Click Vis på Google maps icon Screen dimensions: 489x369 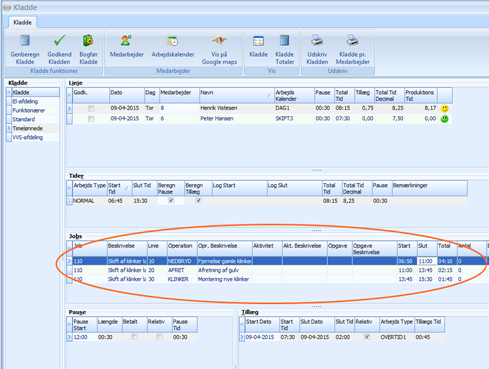point(219,41)
